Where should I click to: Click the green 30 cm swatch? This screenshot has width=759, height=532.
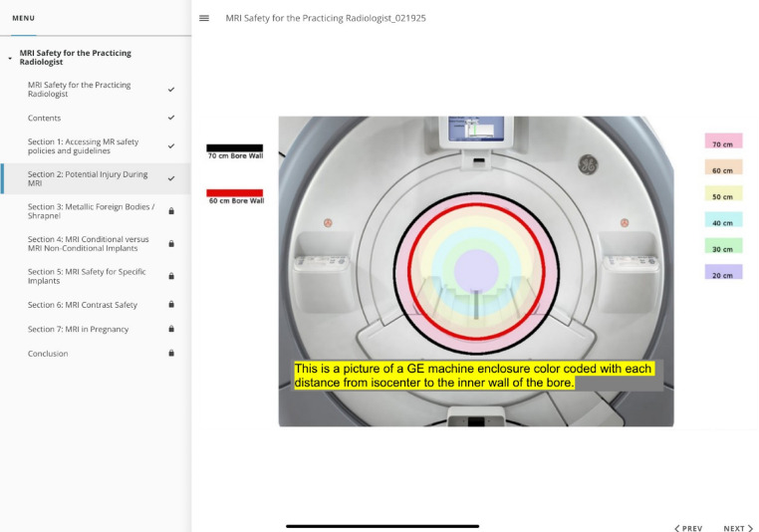(x=723, y=245)
